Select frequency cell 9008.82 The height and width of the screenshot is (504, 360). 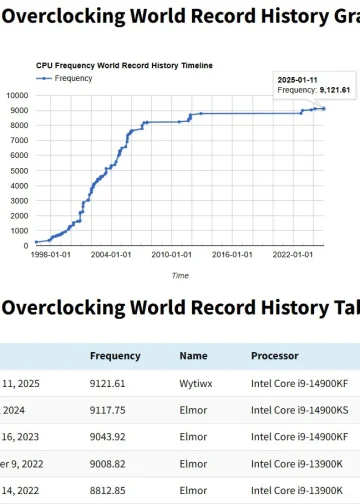(107, 464)
